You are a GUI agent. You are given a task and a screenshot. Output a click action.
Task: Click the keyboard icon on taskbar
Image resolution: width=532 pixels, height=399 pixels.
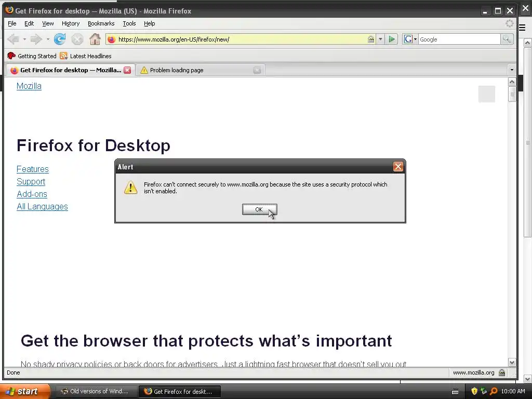[455, 392]
